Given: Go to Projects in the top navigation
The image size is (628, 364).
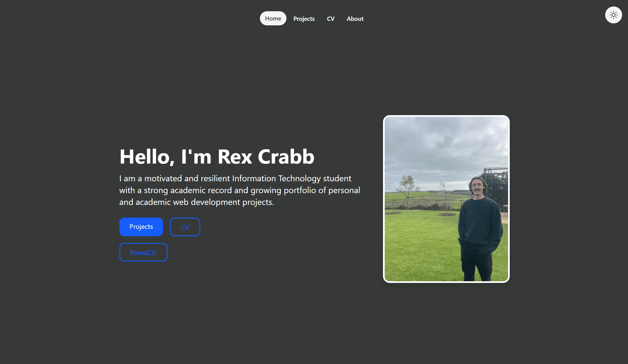Looking at the screenshot, I should [304, 19].
